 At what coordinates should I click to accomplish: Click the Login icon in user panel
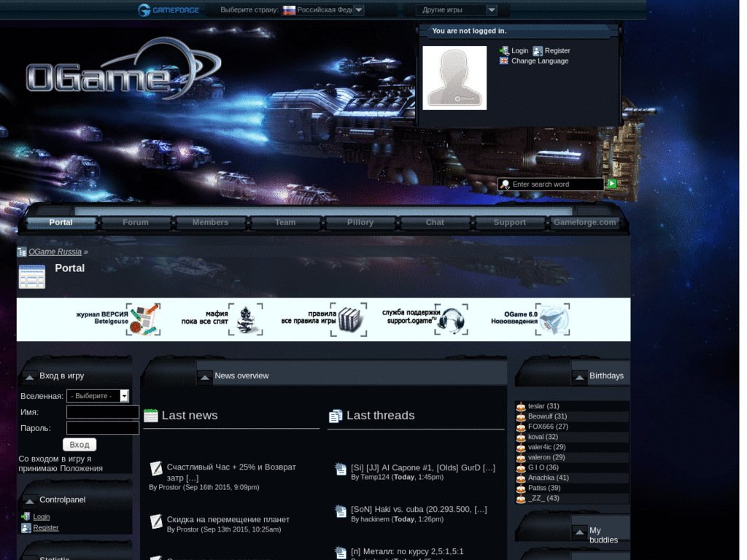pyautogui.click(x=504, y=51)
